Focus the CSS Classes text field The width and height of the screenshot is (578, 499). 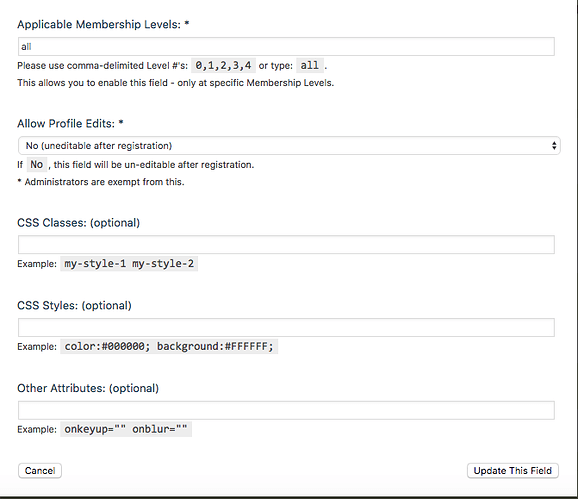(286, 245)
